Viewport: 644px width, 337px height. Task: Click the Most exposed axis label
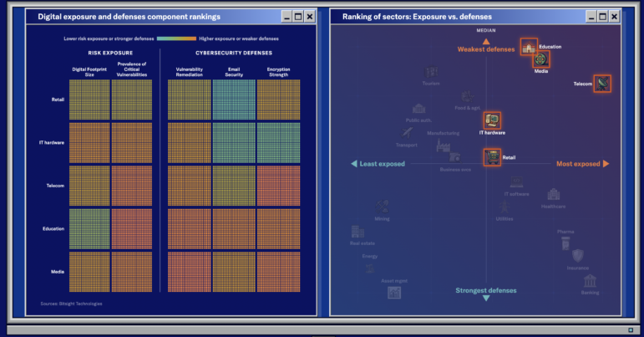pos(578,164)
